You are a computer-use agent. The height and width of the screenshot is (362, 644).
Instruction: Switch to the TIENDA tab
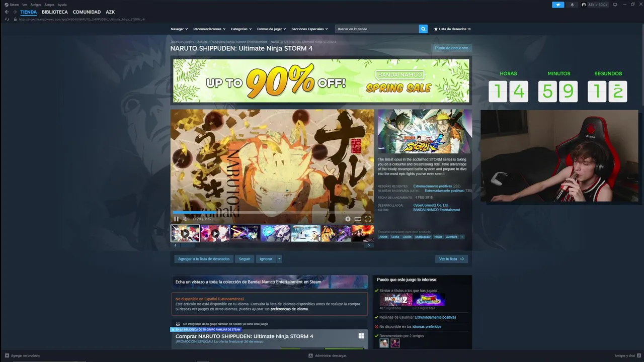click(x=28, y=12)
